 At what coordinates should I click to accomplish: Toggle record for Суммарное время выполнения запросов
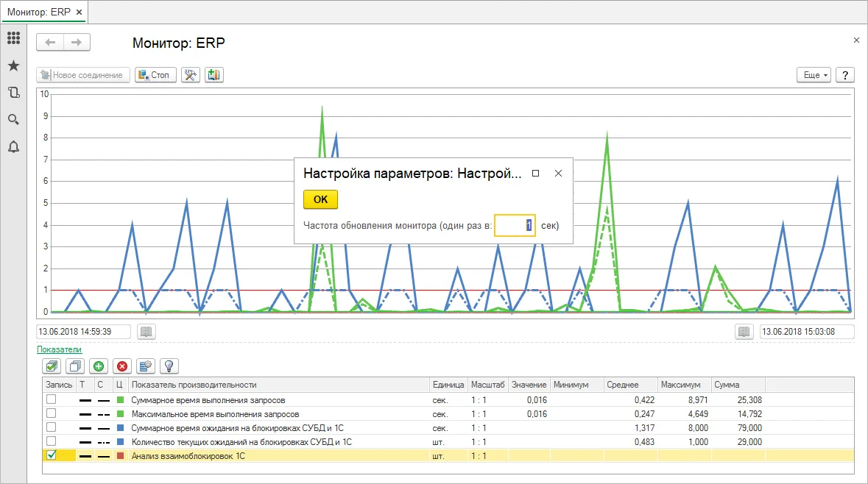pyautogui.click(x=51, y=399)
